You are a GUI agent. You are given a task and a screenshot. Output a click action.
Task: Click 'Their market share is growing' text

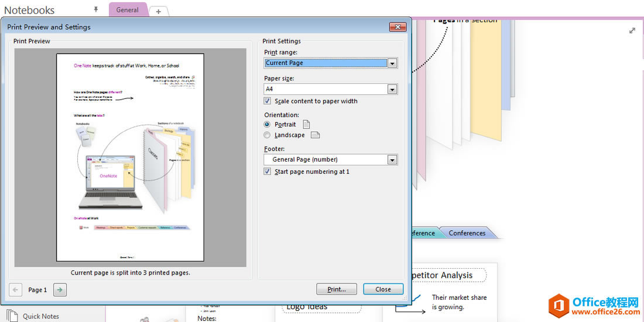(x=459, y=302)
